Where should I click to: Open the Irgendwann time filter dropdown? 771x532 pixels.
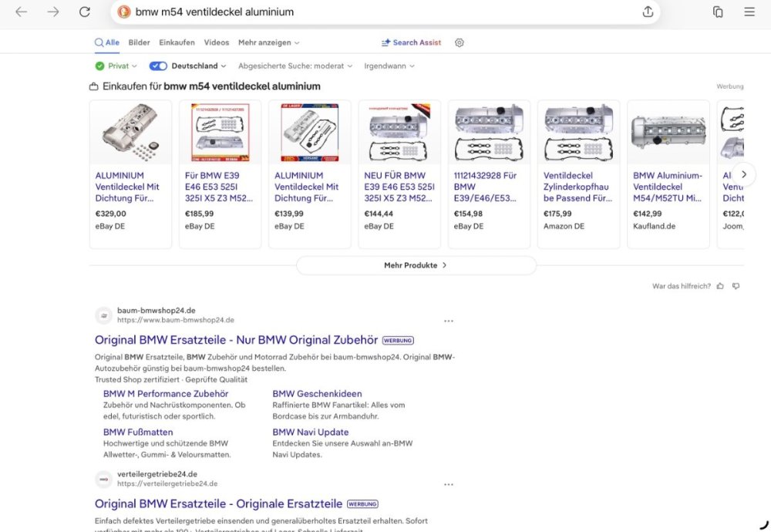click(x=389, y=66)
